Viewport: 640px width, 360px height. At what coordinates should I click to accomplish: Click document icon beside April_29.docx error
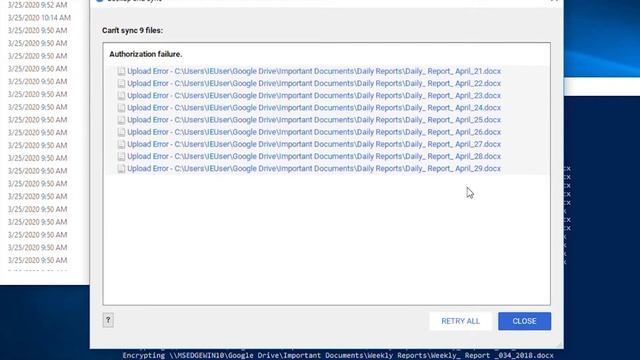121,169
